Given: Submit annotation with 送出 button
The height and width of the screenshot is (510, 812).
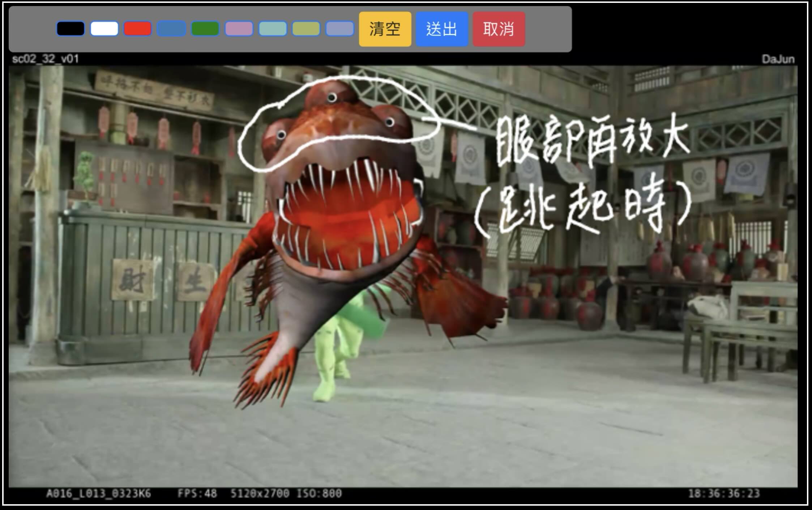Looking at the screenshot, I should click(442, 29).
